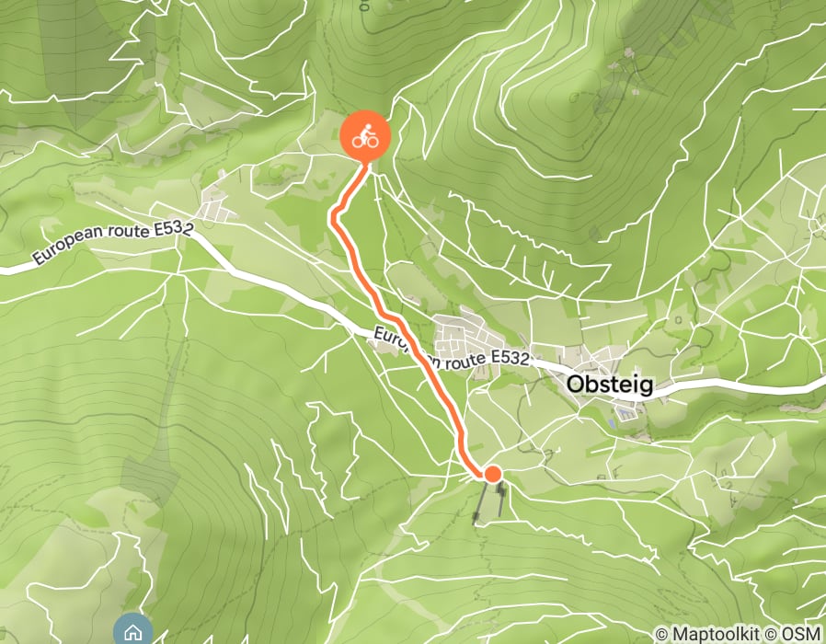Click the right ski lift line symbol

[501, 499]
